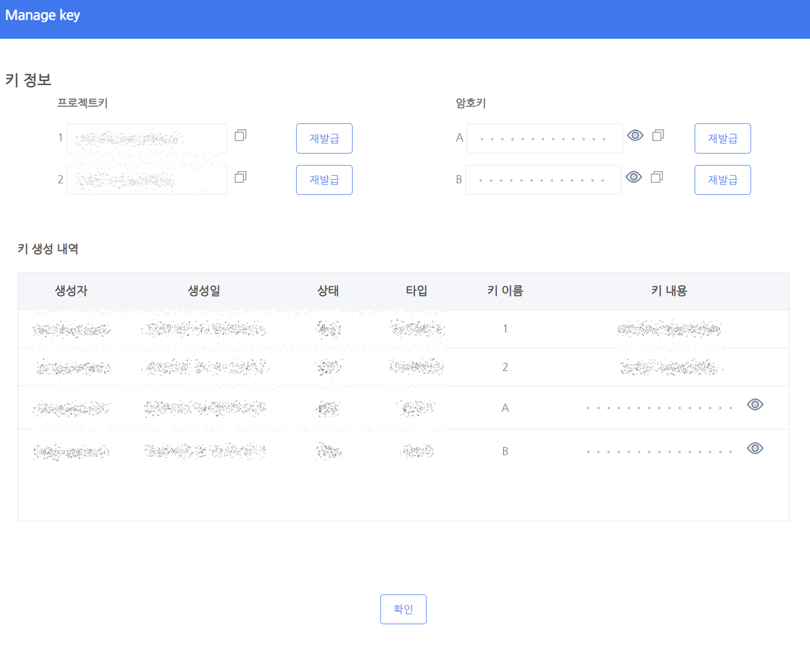Focus the encryption key A field
Image resolution: width=810 pixels, height=672 pixels.
click(544, 138)
